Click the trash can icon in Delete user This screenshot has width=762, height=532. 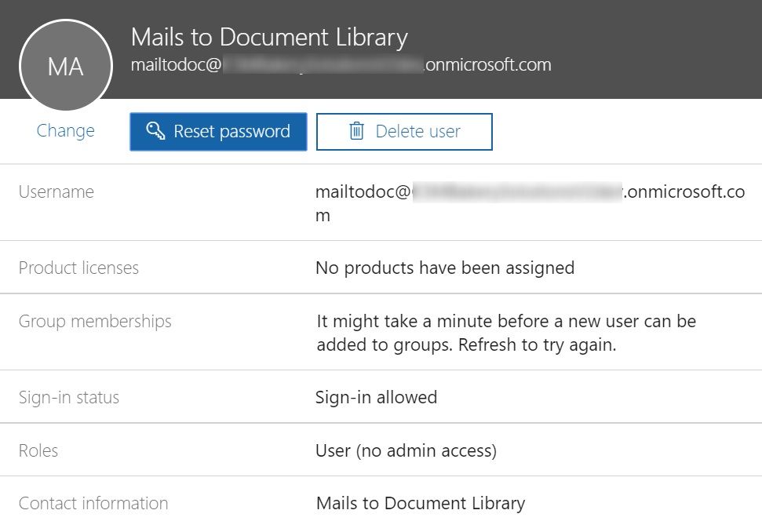356,131
